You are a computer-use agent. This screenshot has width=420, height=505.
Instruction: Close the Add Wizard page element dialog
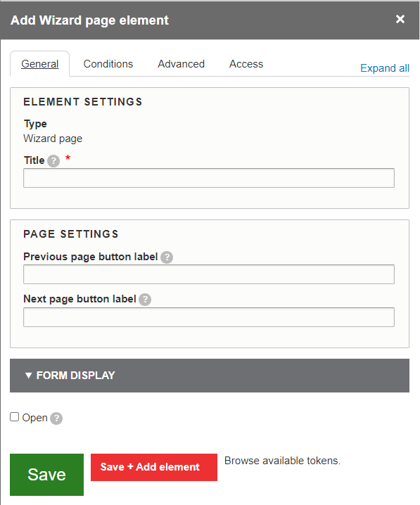point(400,19)
